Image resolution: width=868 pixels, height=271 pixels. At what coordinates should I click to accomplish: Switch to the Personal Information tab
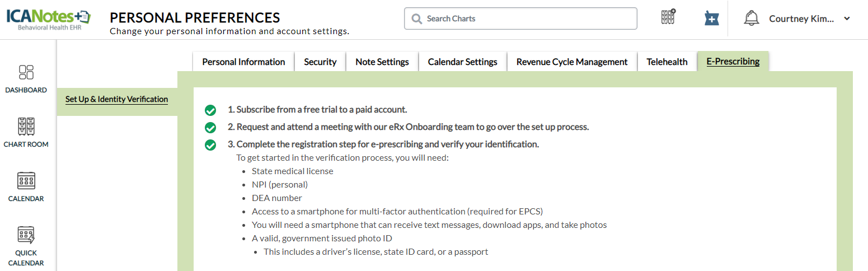point(243,62)
